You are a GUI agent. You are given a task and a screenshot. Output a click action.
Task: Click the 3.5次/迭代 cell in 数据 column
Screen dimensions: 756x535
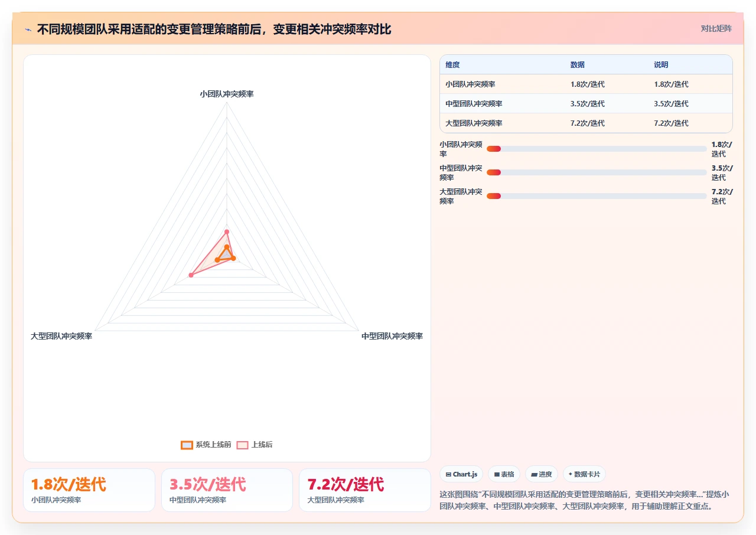click(588, 104)
